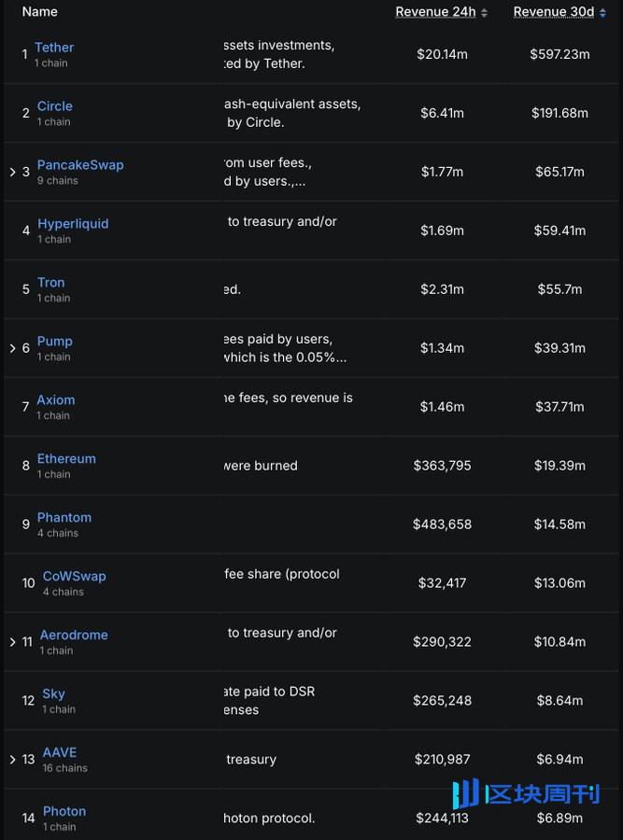Click the Revenue 30d column header
The image size is (623, 840).
pyautogui.click(x=554, y=12)
